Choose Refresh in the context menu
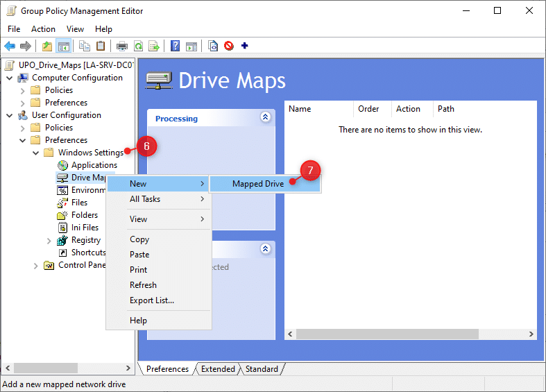The width and height of the screenshot is (546, 392). click(159, 285)
